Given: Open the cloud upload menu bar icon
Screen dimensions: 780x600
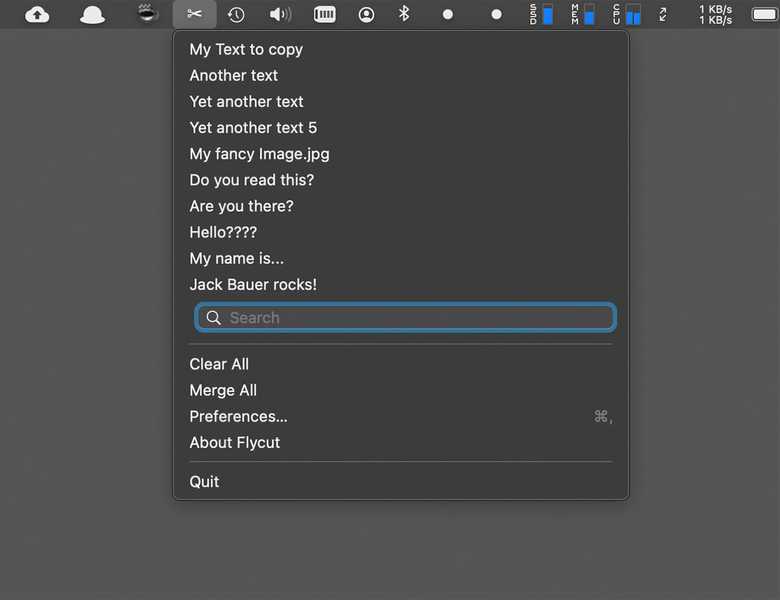Looking at the screenshot, I should click(x=37, y=14).
